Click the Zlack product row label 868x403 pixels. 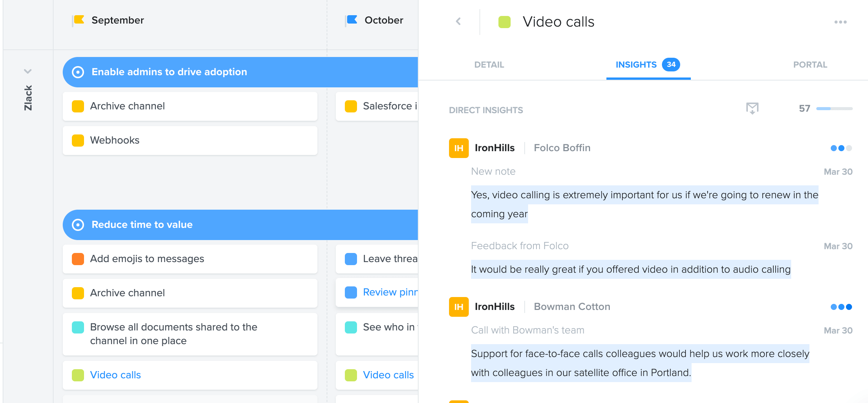(28, 98)
